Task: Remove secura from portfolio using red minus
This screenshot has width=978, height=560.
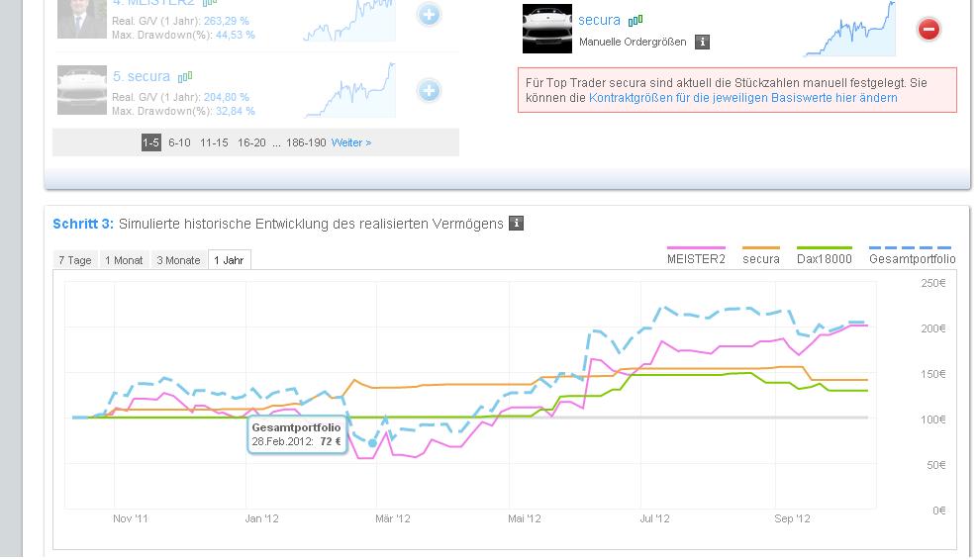Action: [929, 30]
